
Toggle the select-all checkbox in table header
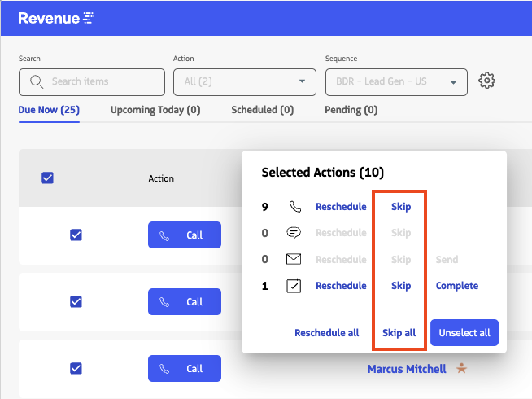tap(47, 178)
